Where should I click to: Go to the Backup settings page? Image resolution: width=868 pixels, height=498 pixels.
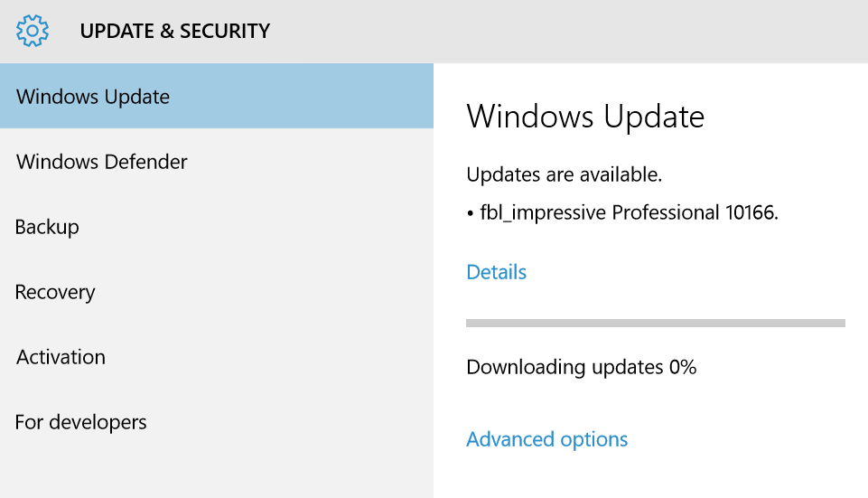(x=47, y=227)
